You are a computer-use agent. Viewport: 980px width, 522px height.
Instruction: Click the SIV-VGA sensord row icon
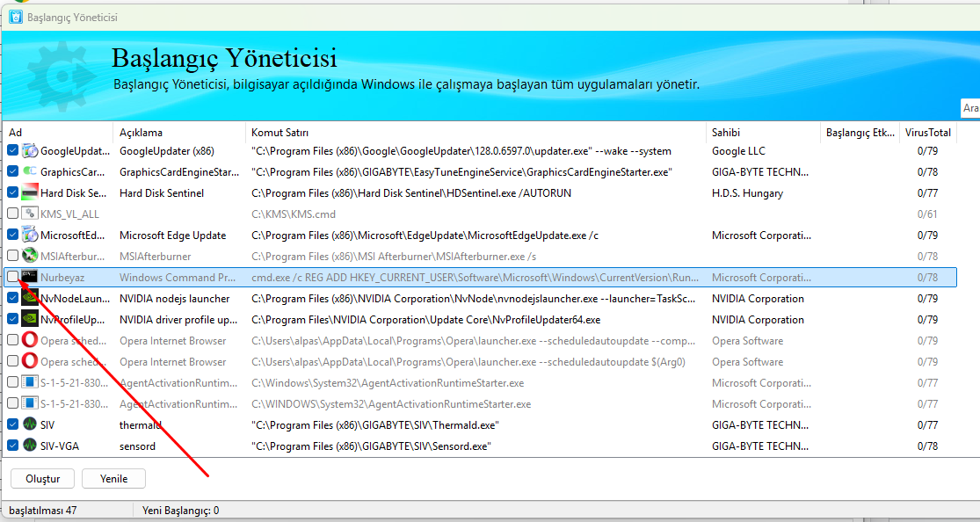tap(29, 446)
